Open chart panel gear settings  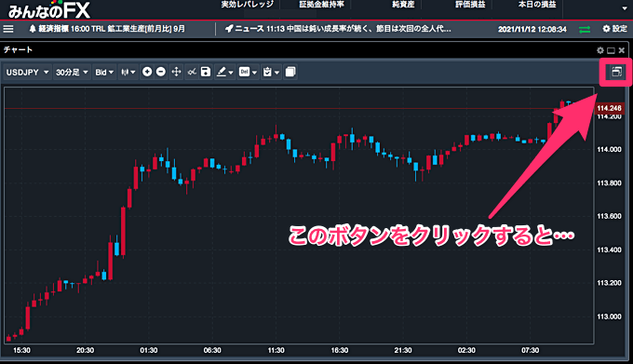[600, 50]
